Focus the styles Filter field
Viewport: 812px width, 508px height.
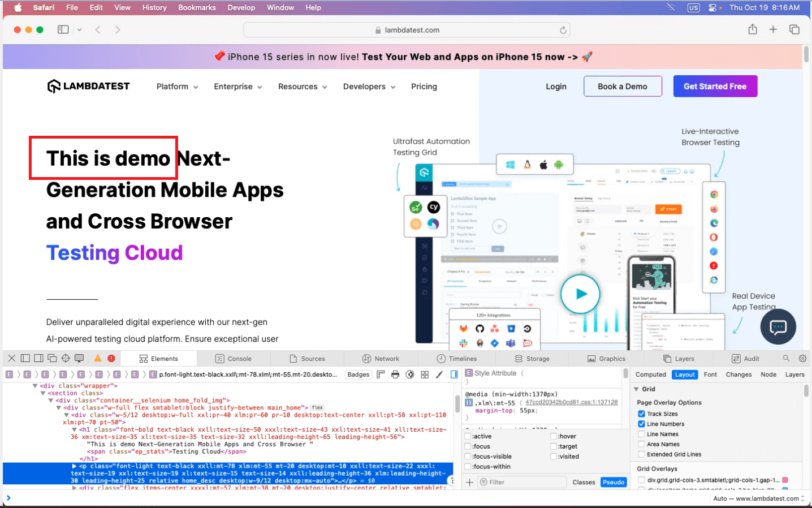(x=522, y=482)
